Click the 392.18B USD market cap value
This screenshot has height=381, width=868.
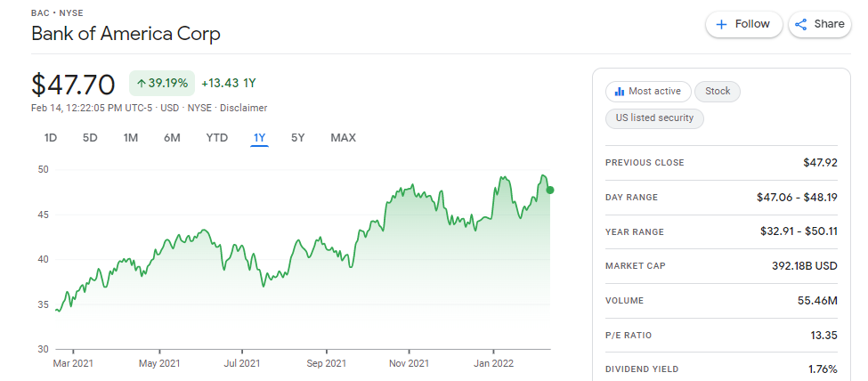(805, 266)
